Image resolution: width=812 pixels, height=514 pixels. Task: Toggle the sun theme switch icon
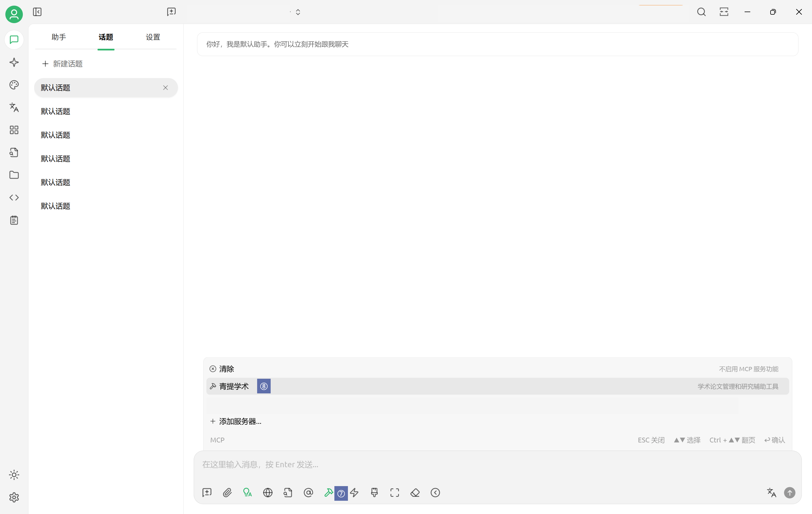click(14, 475)
